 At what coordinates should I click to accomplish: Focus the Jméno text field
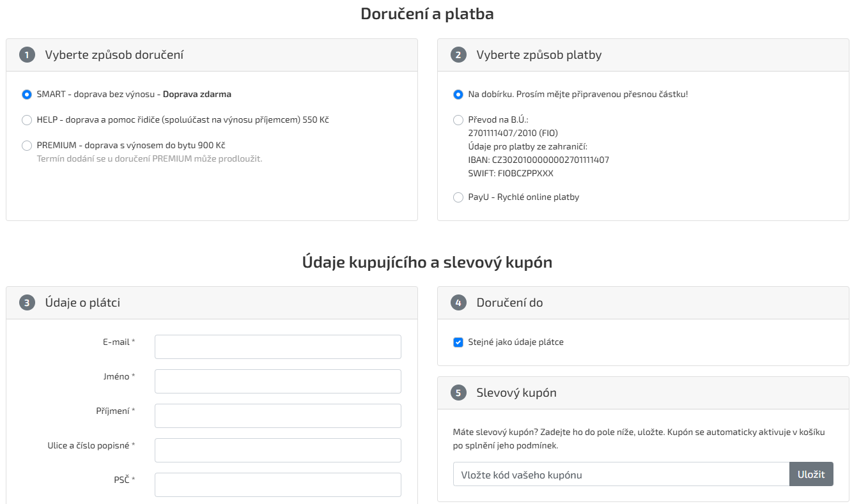(x=277, y=381)
